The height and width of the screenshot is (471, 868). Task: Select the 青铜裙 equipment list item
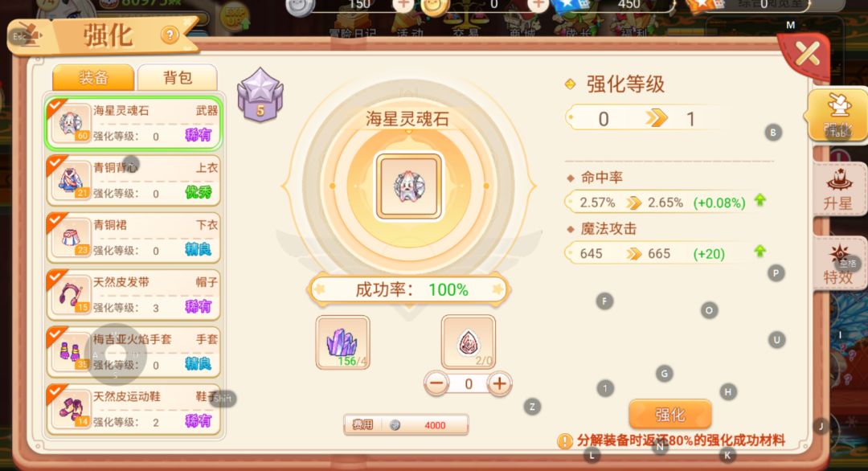click(133, 238)
